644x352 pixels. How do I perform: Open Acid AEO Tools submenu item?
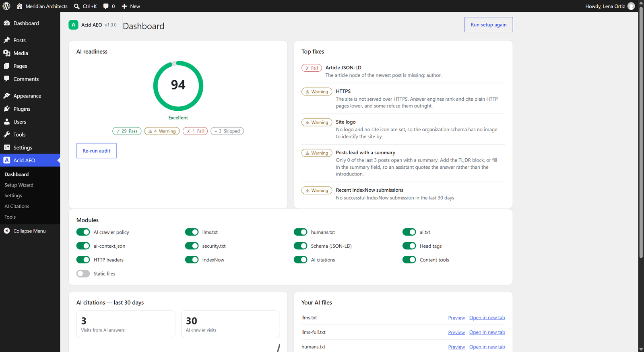pos(10,217)
